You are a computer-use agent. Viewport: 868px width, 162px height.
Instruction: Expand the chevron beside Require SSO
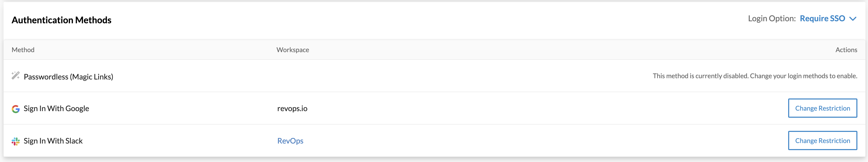(x=853, y=19)
